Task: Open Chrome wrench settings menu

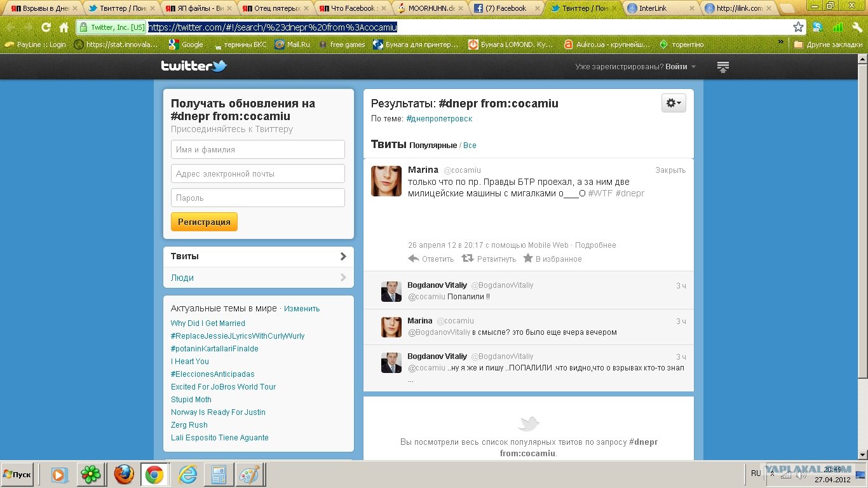Action: pyautogui.click(x=857, y=27)
